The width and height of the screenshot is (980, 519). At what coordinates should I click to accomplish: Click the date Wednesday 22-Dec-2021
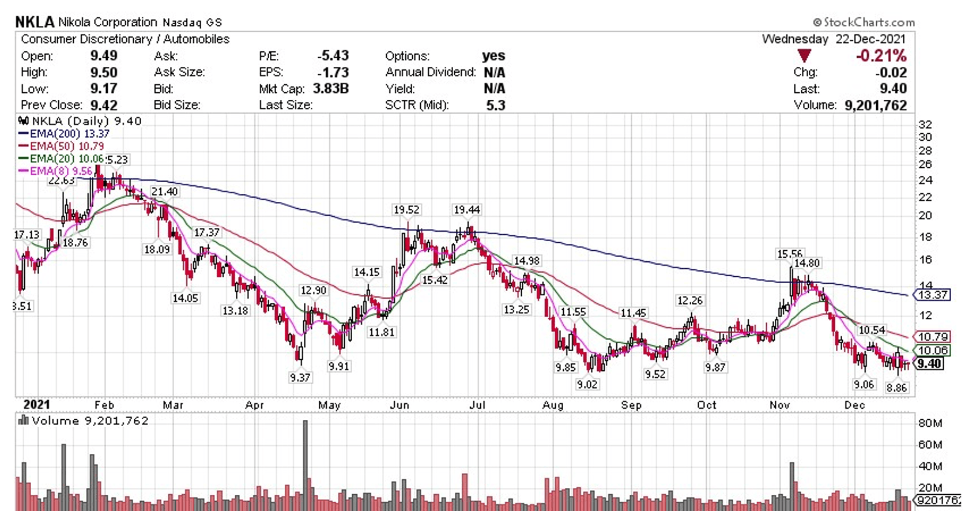[x=834, y=39]
